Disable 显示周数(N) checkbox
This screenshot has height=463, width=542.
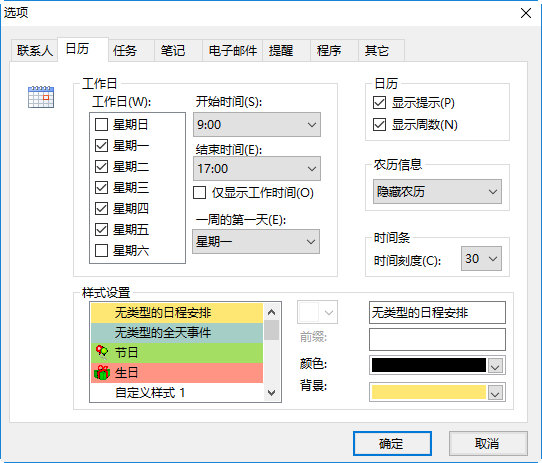[x=379, y=124]
